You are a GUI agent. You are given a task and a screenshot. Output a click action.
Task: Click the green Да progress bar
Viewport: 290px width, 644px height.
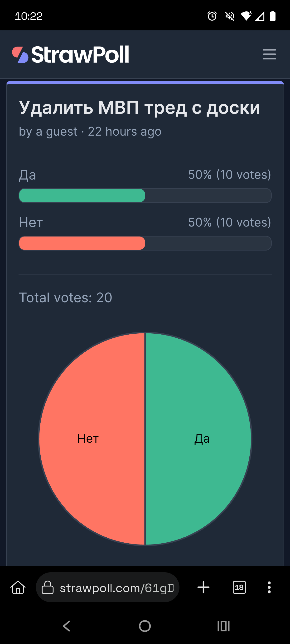point(82,195)
